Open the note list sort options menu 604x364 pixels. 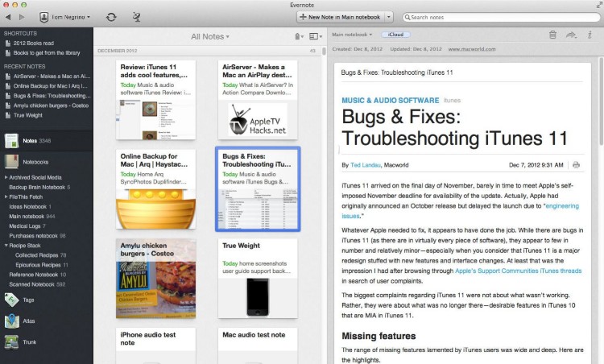click(300, 36)
